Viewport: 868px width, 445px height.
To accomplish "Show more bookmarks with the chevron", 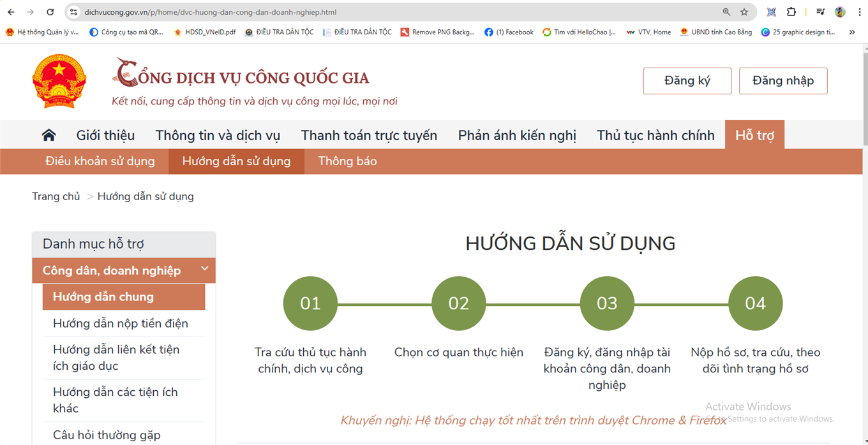I will (852, 32).
